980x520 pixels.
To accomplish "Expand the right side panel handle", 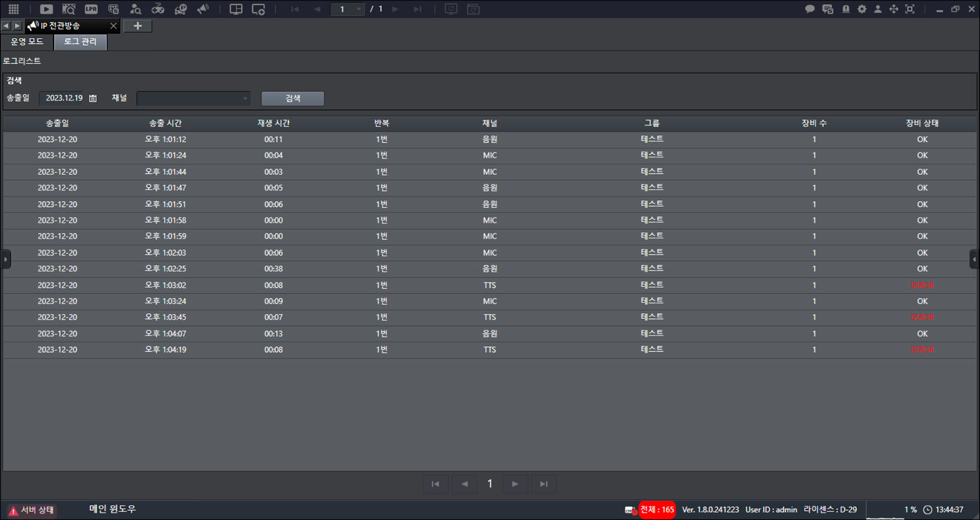I will tap(974, 259).
